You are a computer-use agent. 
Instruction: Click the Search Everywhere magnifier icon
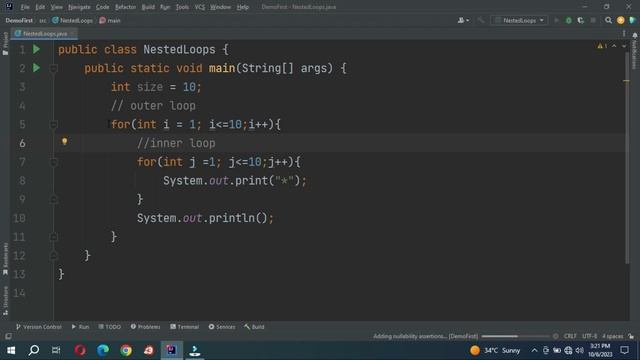(x=608, y=20)
